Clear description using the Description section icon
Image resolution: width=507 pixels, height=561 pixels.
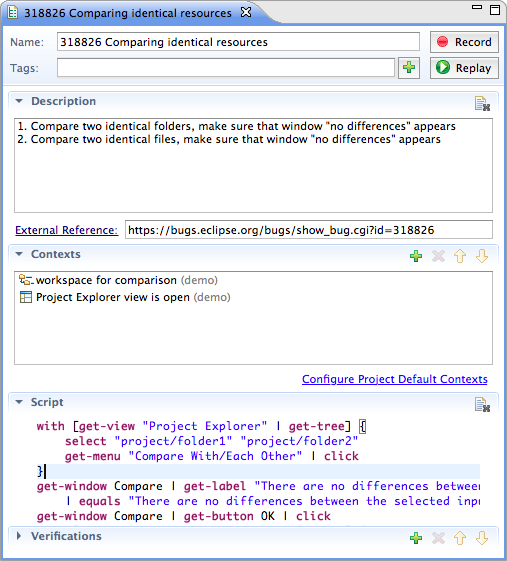coord(482,104)
